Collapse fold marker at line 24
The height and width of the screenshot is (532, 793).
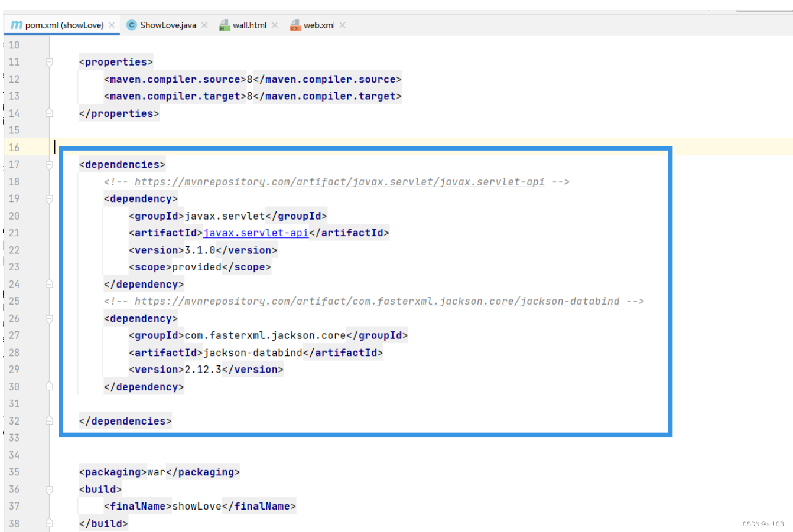(x=50, y=284)
